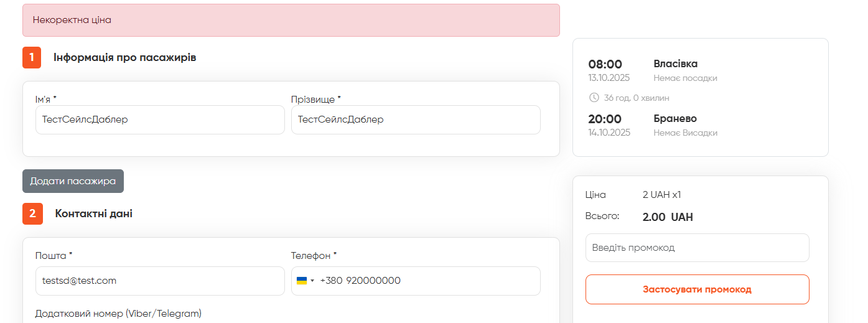This screenshot has height=323, width=868.
Task: Select the Власівка departure stop
Action: point(675,63)
